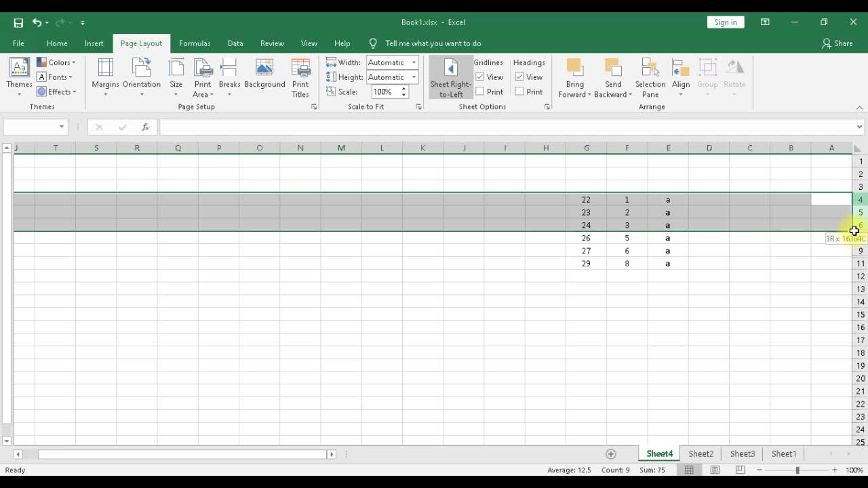Expand the Width dropdown in Scale to Fit
This screenshot has width=868, height=488.
coord(414,62)
